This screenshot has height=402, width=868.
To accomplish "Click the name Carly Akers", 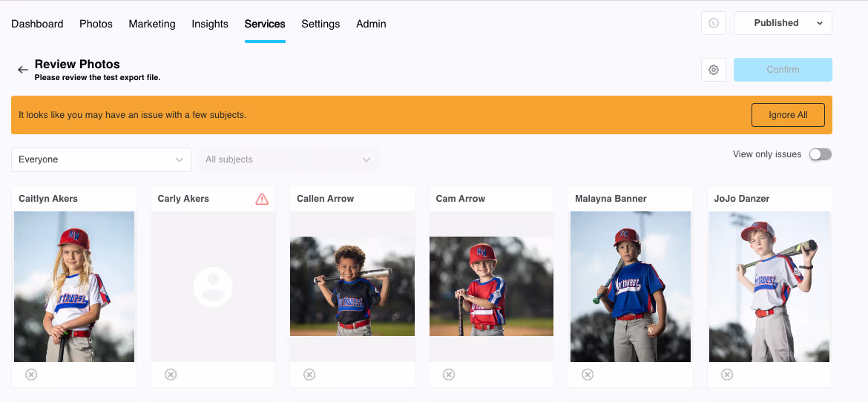I will [x=183, y=199].
